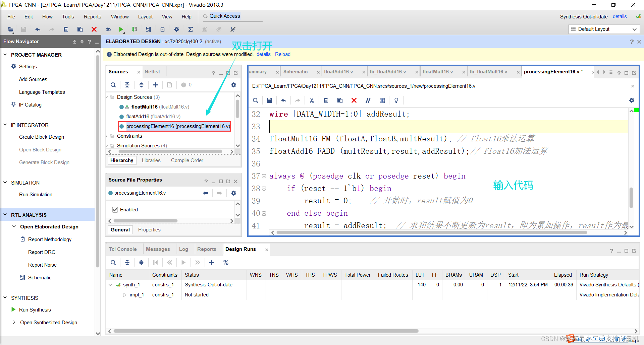Viewport: 644px width, 345px height.
Task: Click details link beside Synthesis Out-of-date
Action: point(620,16)
